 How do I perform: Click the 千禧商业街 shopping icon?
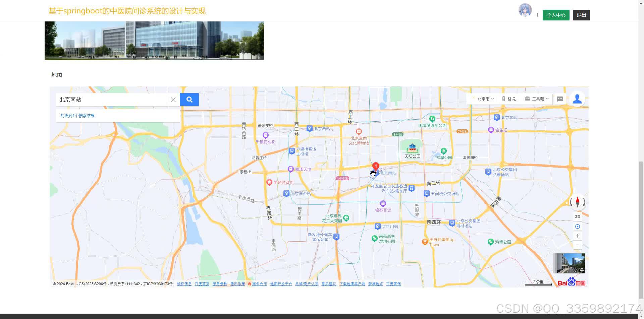pyautogui.click(x=266, y=135)
